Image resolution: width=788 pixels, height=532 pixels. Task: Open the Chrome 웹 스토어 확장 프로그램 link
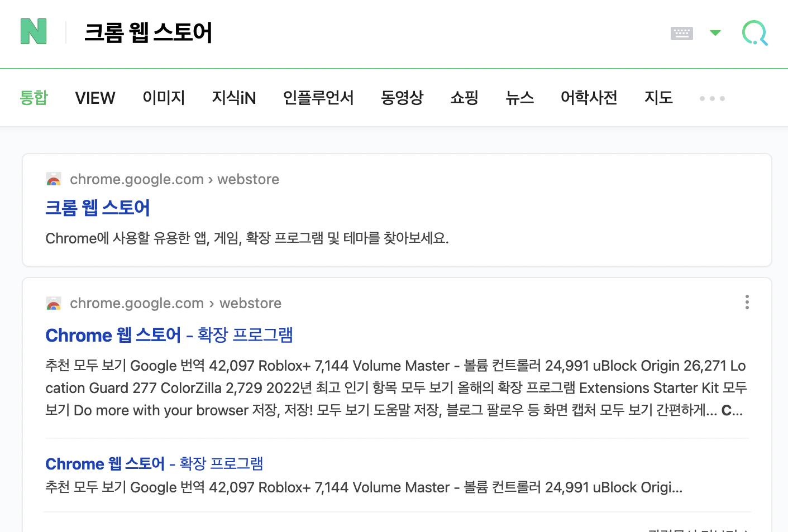coord(169,335)
